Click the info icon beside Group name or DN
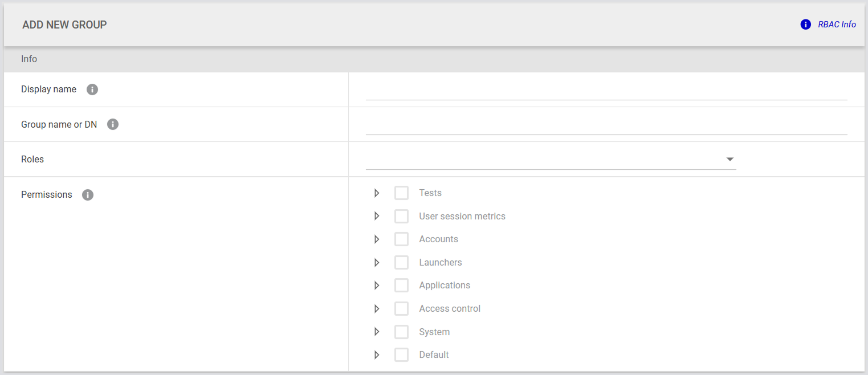This screenshot has height=375, width=868. click(113, 124)
